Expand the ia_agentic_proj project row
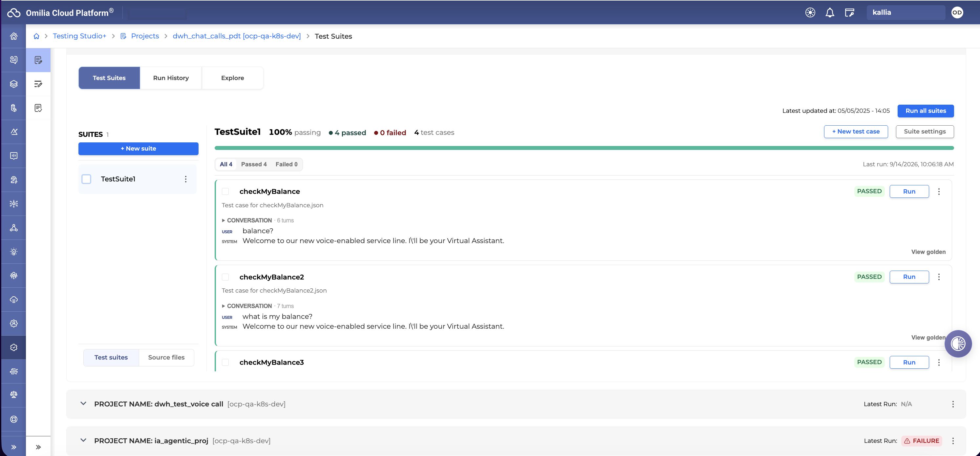The width and height of the screenshot is (980, 456). pos(83,440)
